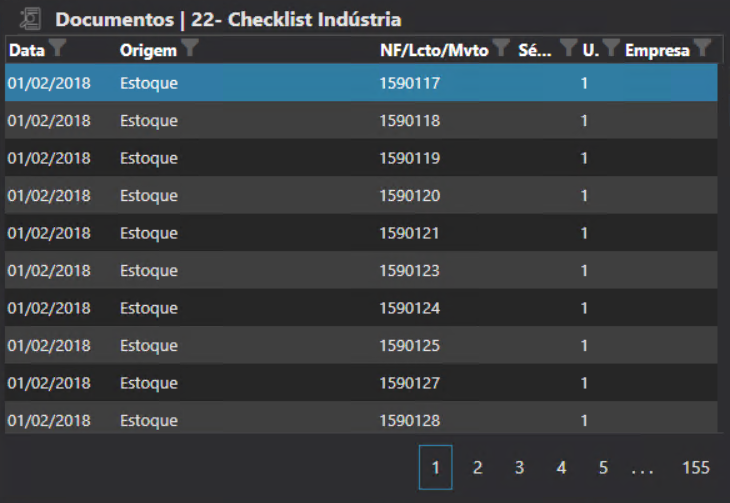Filter the NF/Lcto/Mvto column
The height and width of the screenshot is (503, 730).
(x=502, y=48)
